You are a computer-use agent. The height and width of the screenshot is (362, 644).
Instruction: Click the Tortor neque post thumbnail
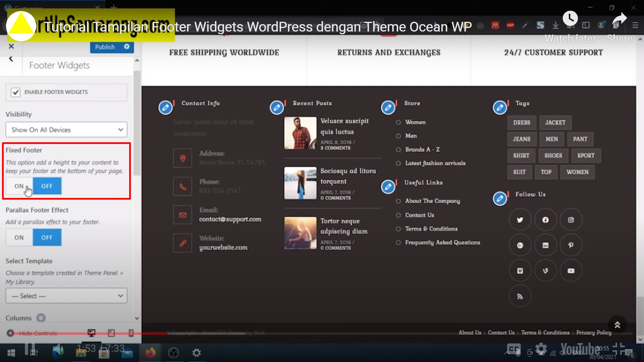(x=300, y=233)
